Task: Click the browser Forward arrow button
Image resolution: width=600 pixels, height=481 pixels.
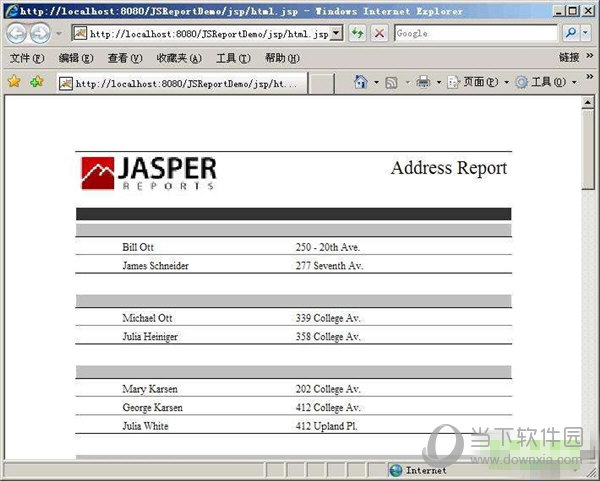Action: pyautogui.click(x=41, y=33)
